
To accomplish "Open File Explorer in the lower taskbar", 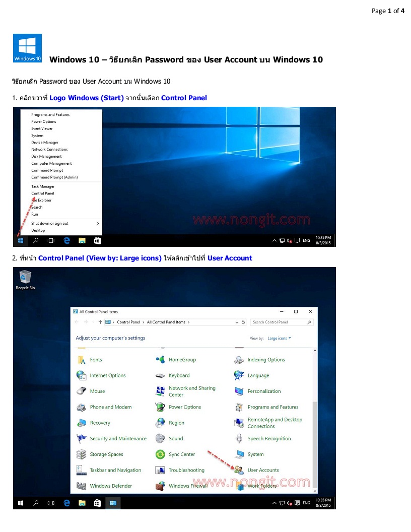I will coord(82,503).
